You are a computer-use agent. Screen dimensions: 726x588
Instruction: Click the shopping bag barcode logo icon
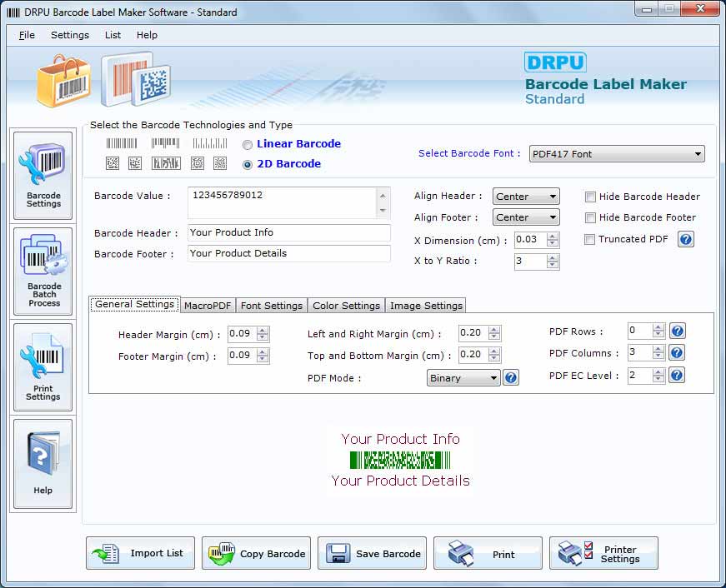pos(64,82)
